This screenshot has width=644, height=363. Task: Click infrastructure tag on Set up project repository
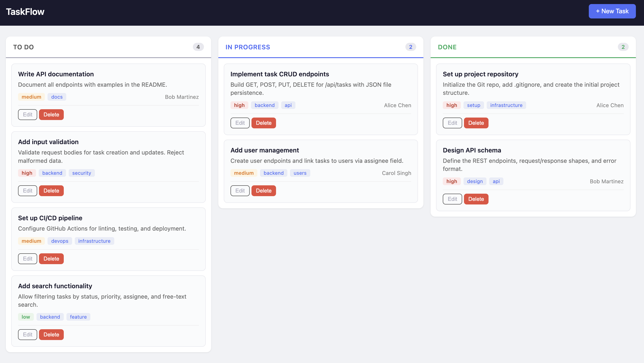coord(506,105)
